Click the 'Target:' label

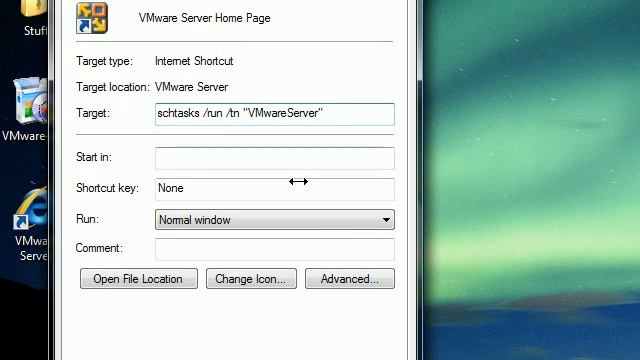tap(93, 113)
